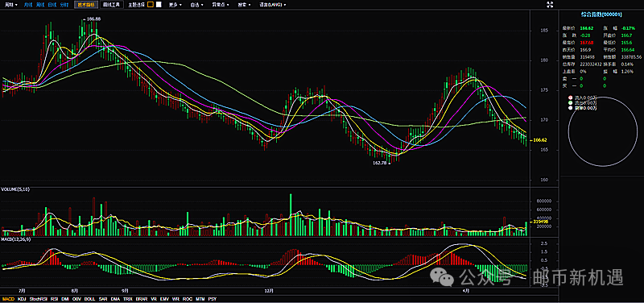Select the KDJ indicator tab

click(22, 299)
